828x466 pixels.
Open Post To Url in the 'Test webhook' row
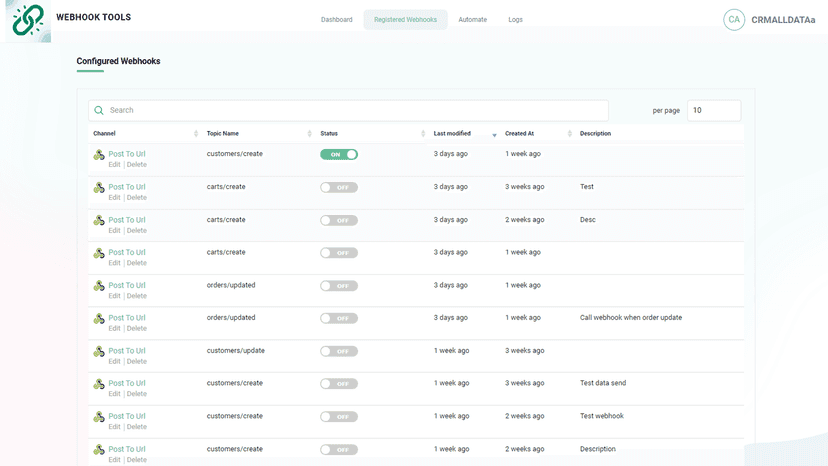coord(127,416)
